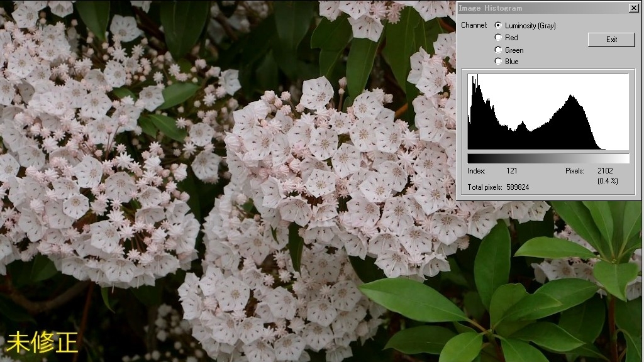Click the Exit button

point(611,40)
